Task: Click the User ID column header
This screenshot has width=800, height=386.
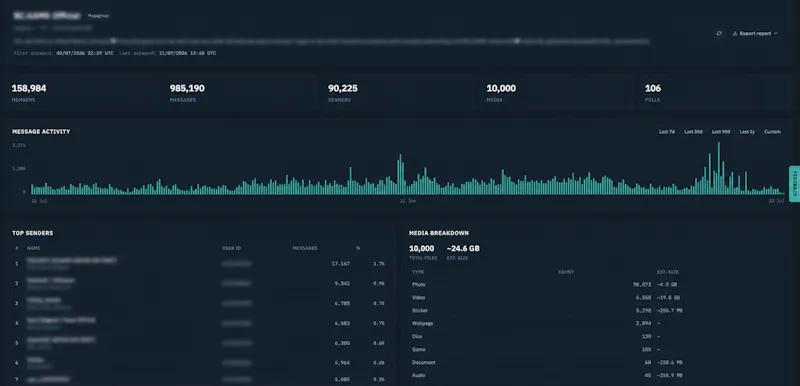Action: click(x=232, y=248)
